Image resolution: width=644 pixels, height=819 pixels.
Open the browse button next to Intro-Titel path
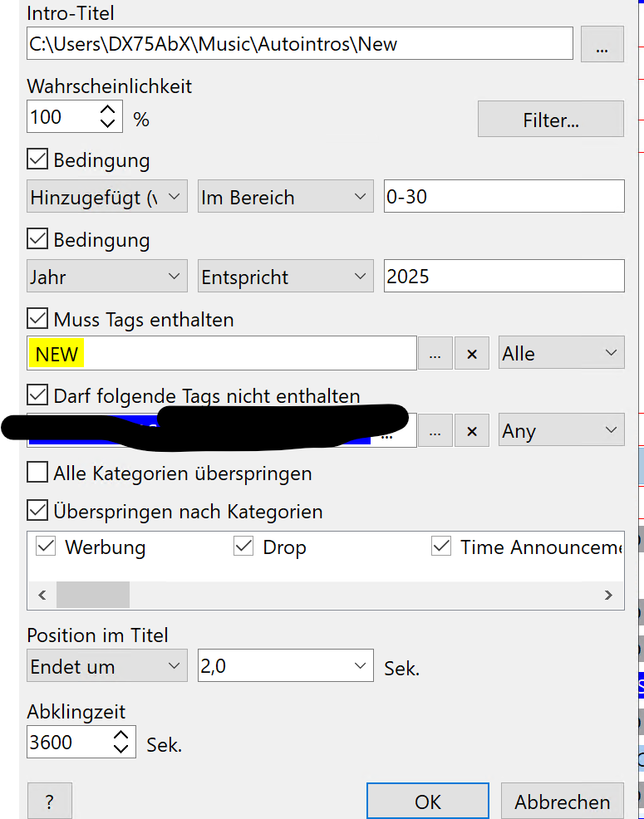click(x=602, y=44)
